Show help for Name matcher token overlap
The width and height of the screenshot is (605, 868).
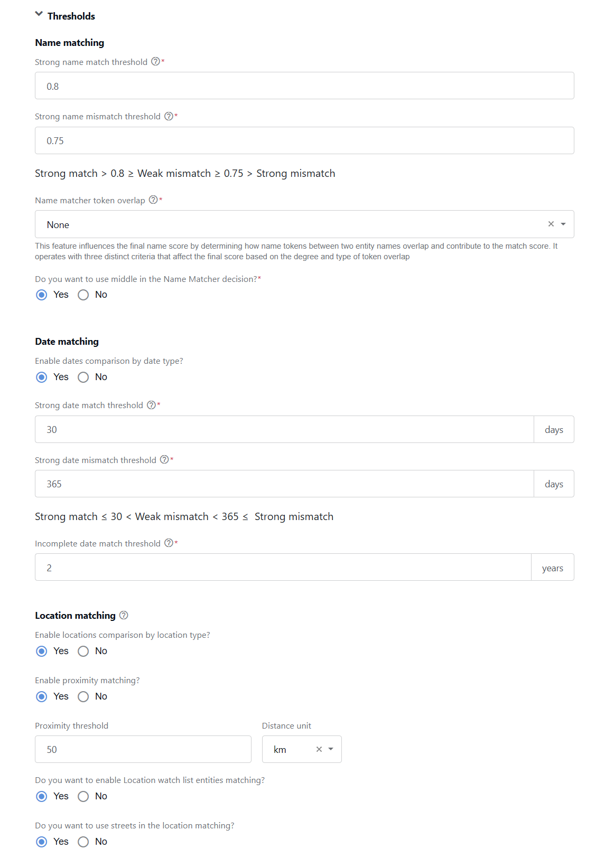153,200
